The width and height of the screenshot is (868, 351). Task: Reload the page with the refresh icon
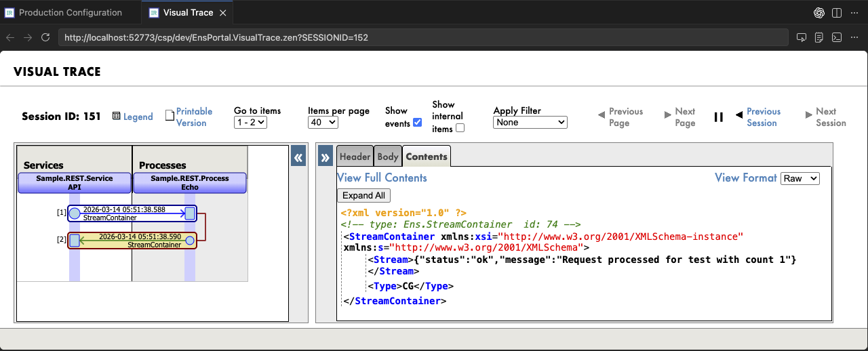point(45,37)
